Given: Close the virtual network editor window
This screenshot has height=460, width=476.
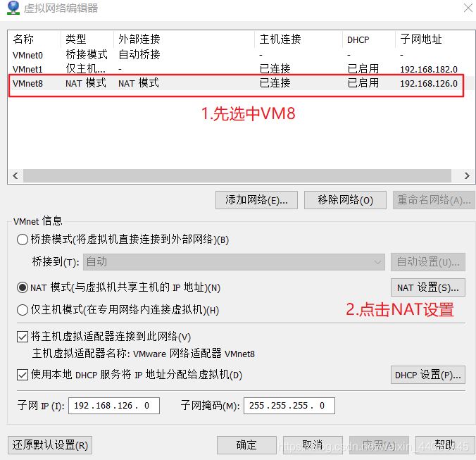Looking at the screenshot, I should [x=469, y=8].
